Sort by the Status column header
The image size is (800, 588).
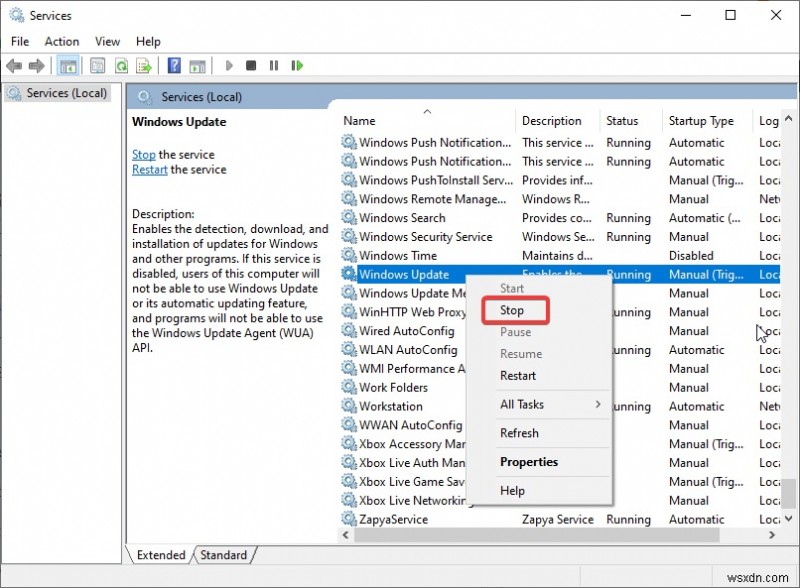[x=631, y=121]
